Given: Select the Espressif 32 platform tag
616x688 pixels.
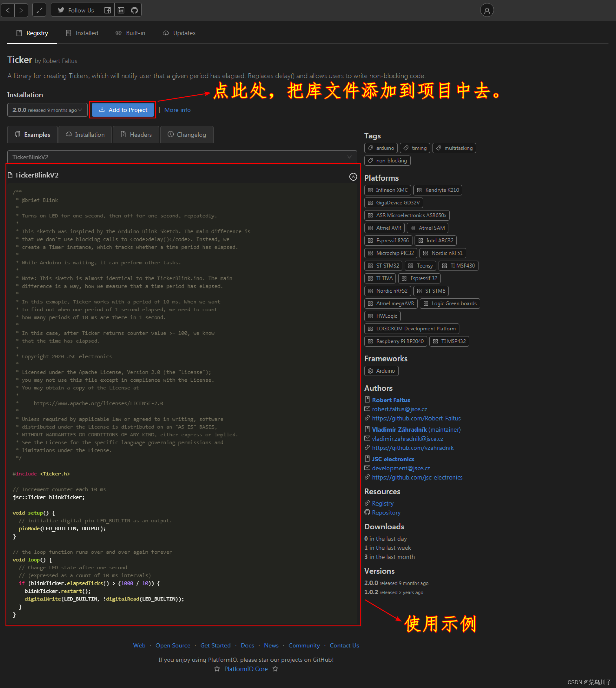Looking at the screenshot, I should click(419, 278).
